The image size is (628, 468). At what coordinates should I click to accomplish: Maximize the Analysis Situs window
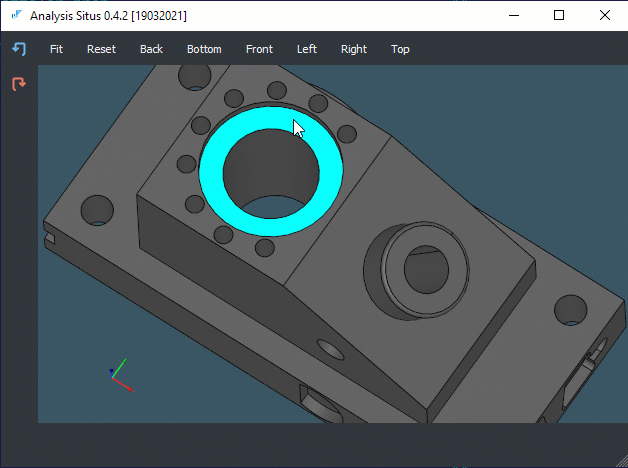click(x=559, y=16)
